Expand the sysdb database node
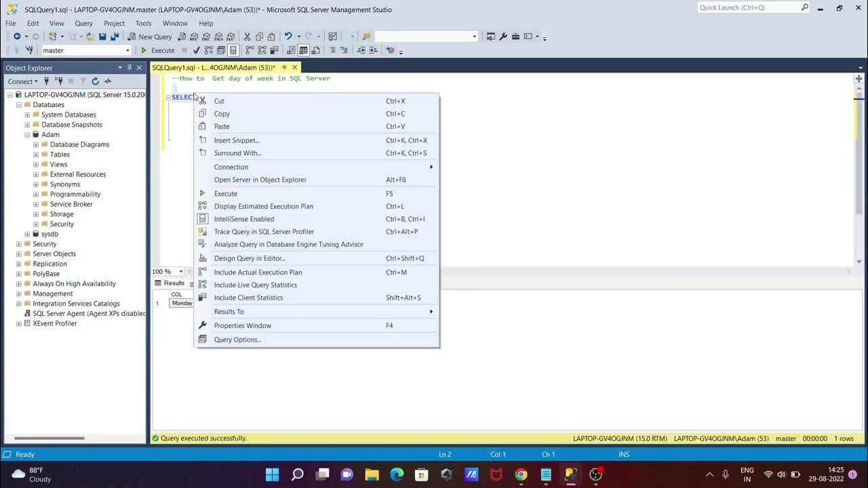 click(27, 234)
